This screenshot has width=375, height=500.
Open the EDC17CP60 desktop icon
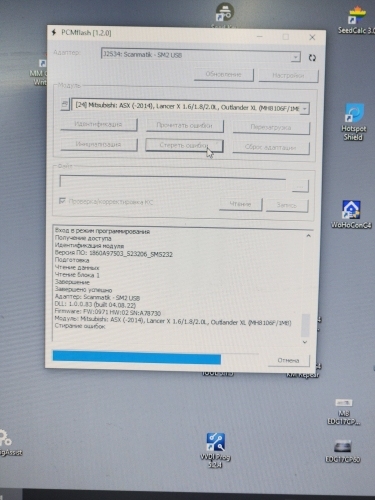tap(343, 452)
